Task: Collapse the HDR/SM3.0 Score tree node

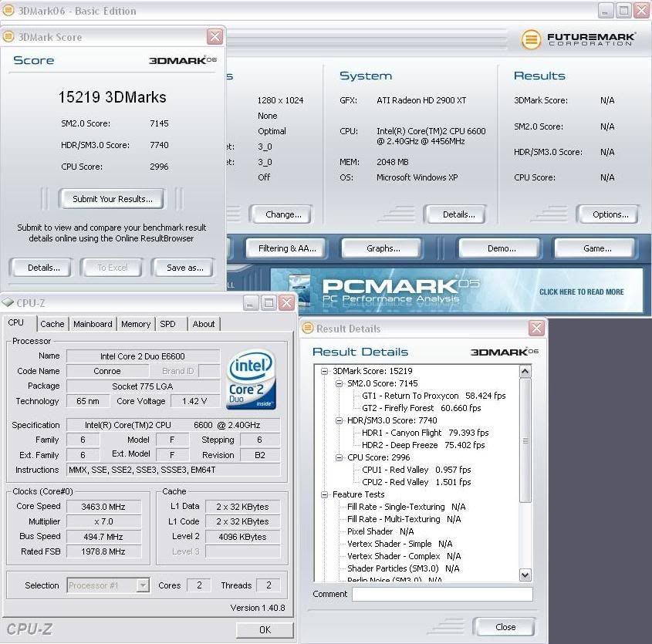Action: (x=339, y=420)
